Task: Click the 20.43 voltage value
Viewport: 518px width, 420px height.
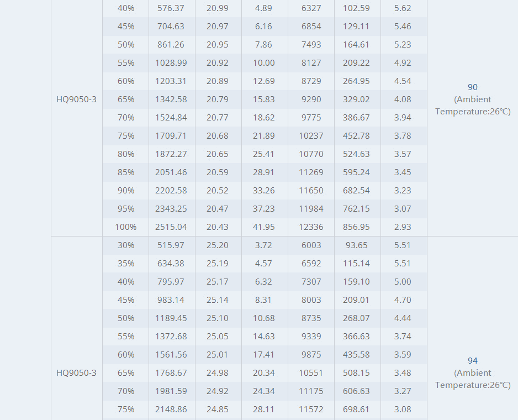Action: 218,227
